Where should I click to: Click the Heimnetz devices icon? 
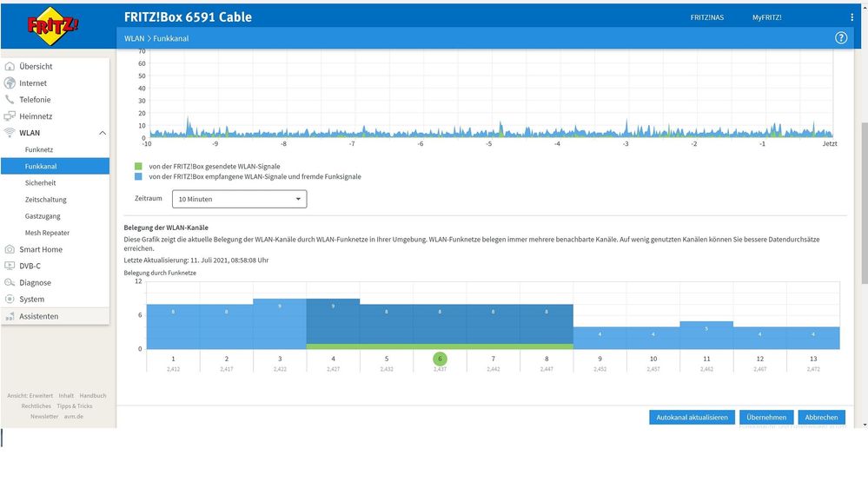10,116
